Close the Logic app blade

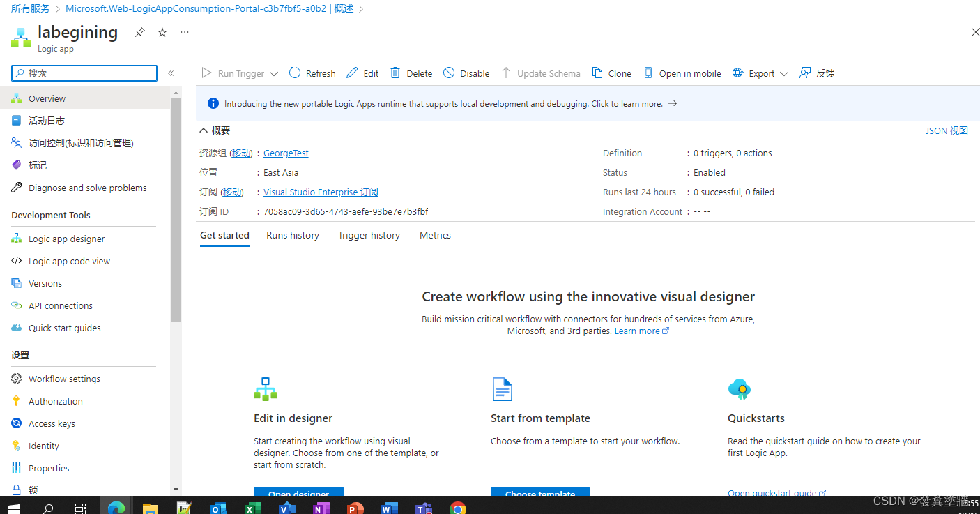[975, 32]
